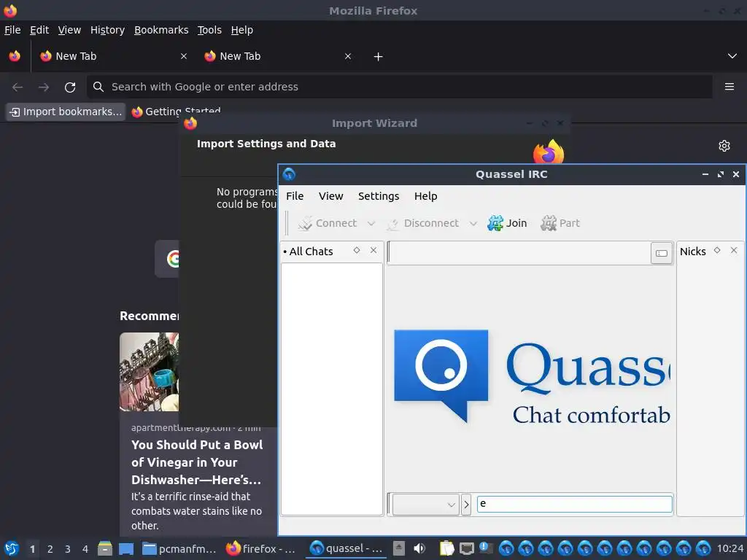Click the Google search box on new tab
This screenshot has height=560, width=747.
point(167,259)
